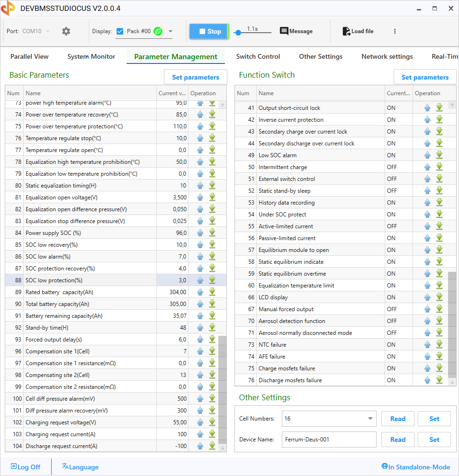Open the three-dot more options menu
The image size is (459, 476).
point(395,31)
